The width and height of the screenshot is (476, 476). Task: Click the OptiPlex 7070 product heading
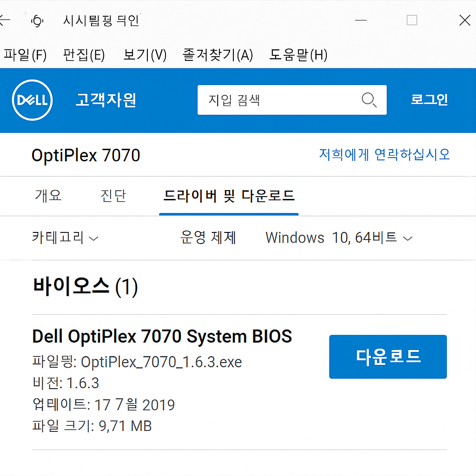tap(86, 155)
